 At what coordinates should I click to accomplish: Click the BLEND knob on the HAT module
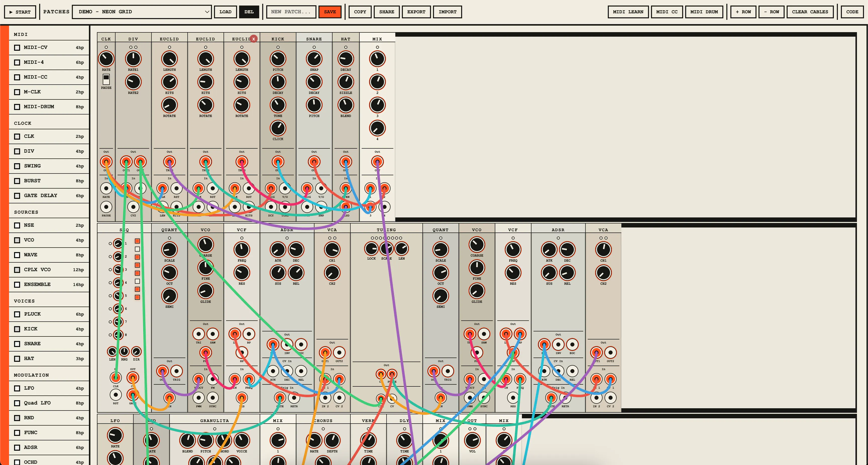tap(346, 105)
